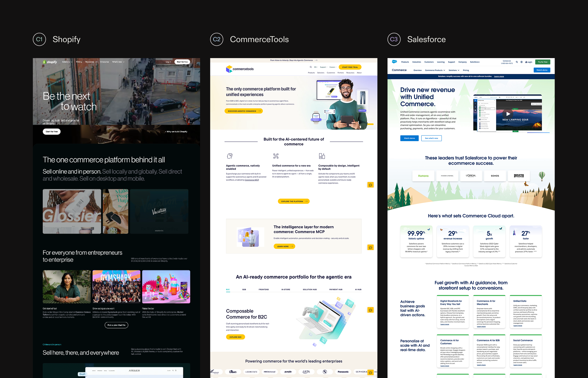
Task: Click the Humana customer logo
Action: pos(423,176)
